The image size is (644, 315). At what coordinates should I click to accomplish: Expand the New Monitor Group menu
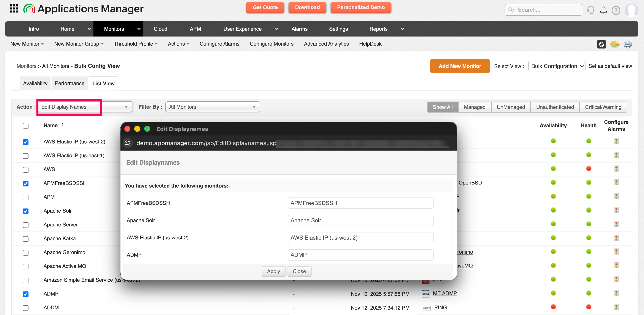coord(79,44)
